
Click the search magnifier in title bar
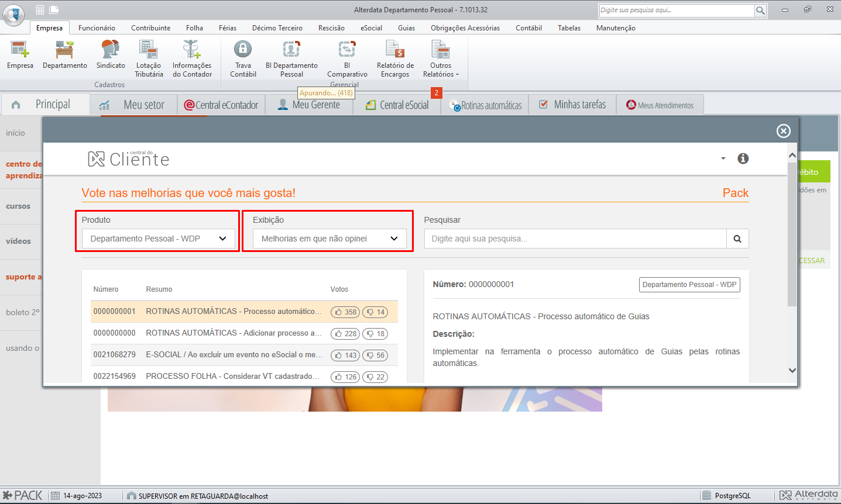(x=760, y=11)
